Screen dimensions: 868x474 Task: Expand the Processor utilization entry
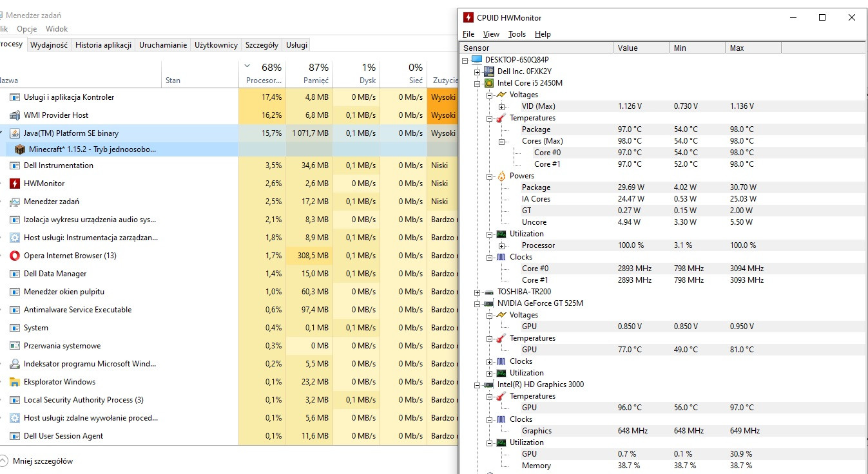click(502, 245)
